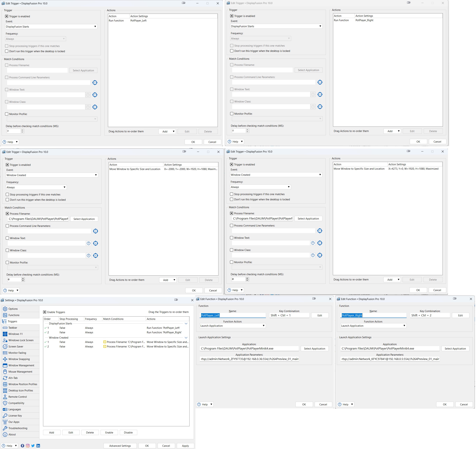Open Mouse Management settings
476x449 pixels.
[20, 372]
